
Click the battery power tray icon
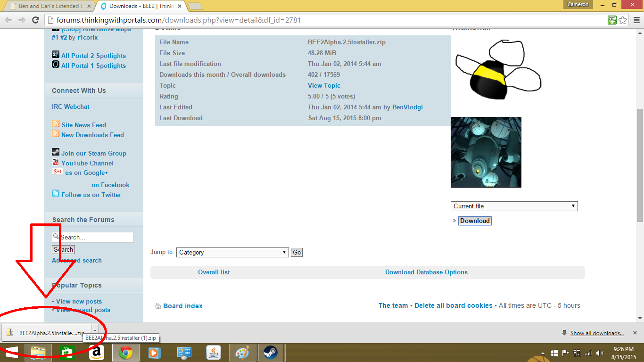577,353
